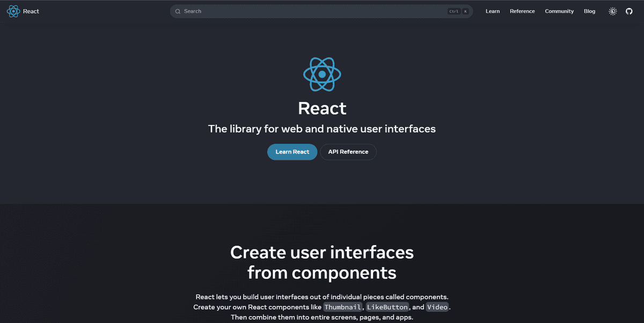Click the LikeButton code label
The width and height of the screenshot is (644, 323).
point(388,307)
